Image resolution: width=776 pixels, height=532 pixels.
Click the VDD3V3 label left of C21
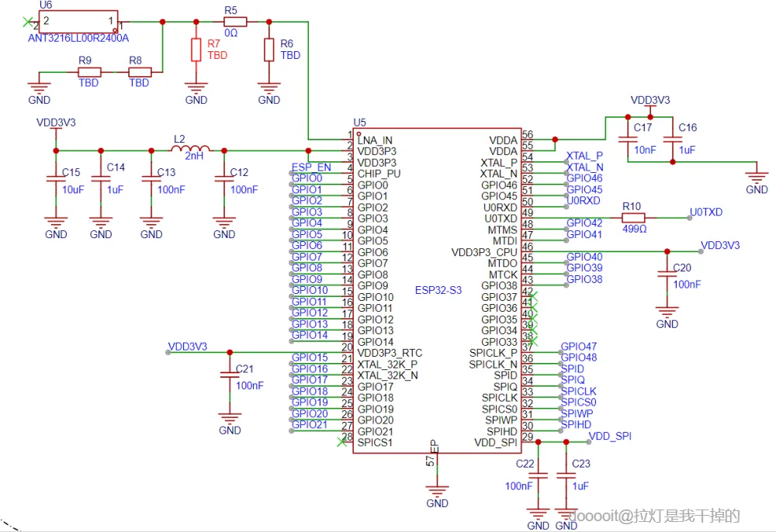[188, 347]
